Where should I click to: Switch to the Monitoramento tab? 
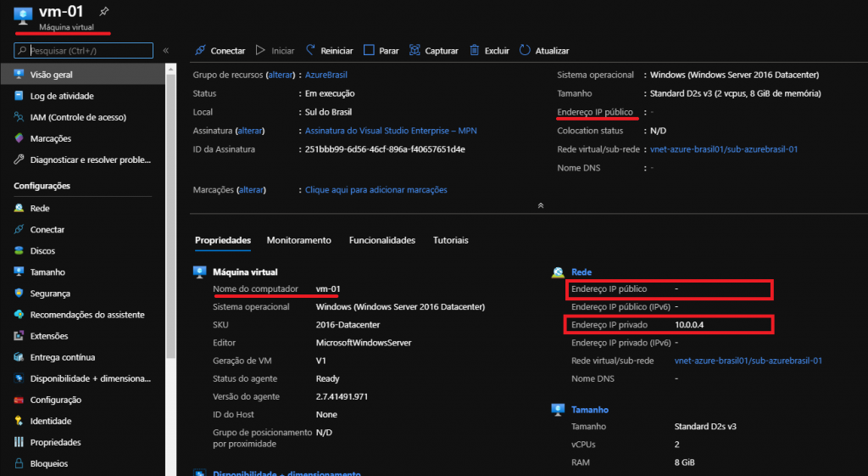tap(298, 240)
